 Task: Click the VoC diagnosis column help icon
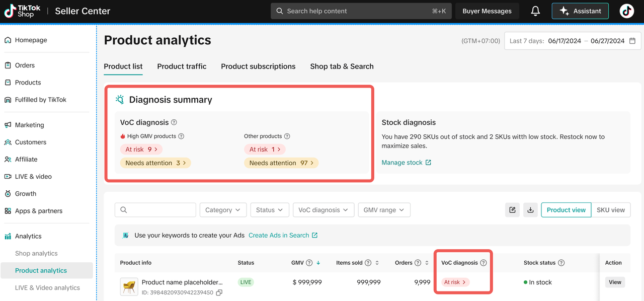[484, 263]
